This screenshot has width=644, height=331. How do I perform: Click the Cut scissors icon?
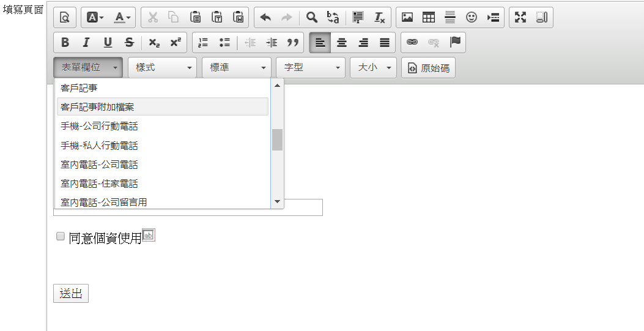point(153,17)
